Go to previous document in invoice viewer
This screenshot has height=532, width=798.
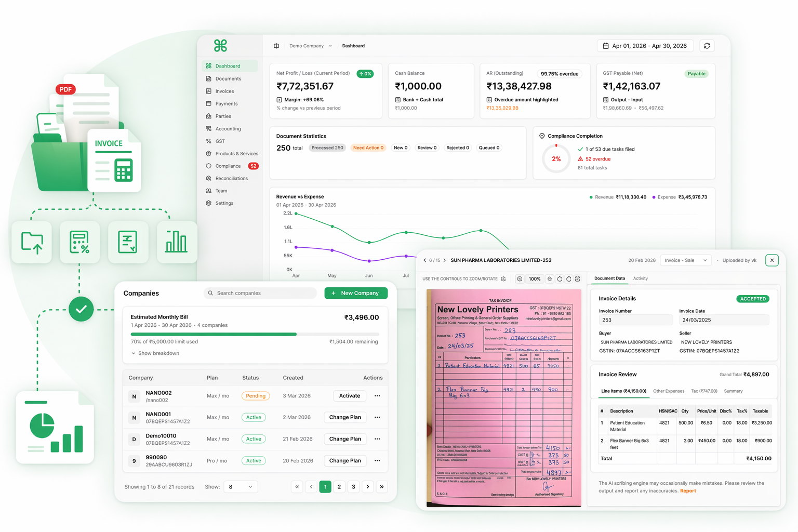pos(424,260)
